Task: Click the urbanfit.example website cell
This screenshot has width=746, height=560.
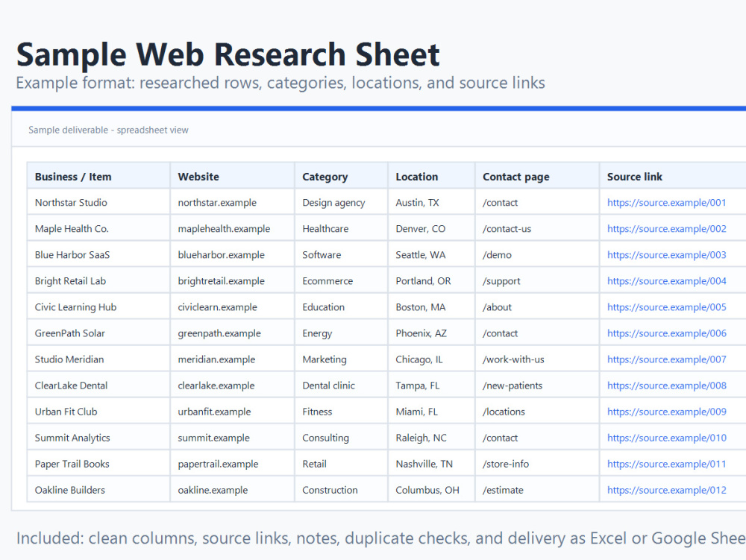Action: (232, 412)
